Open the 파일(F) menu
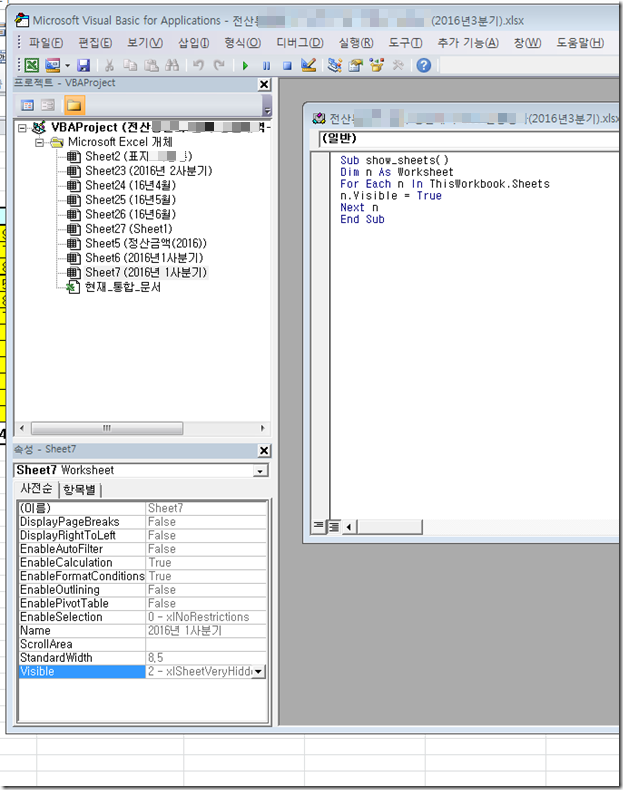Viewport: 623px width, 790px height. 46,43
